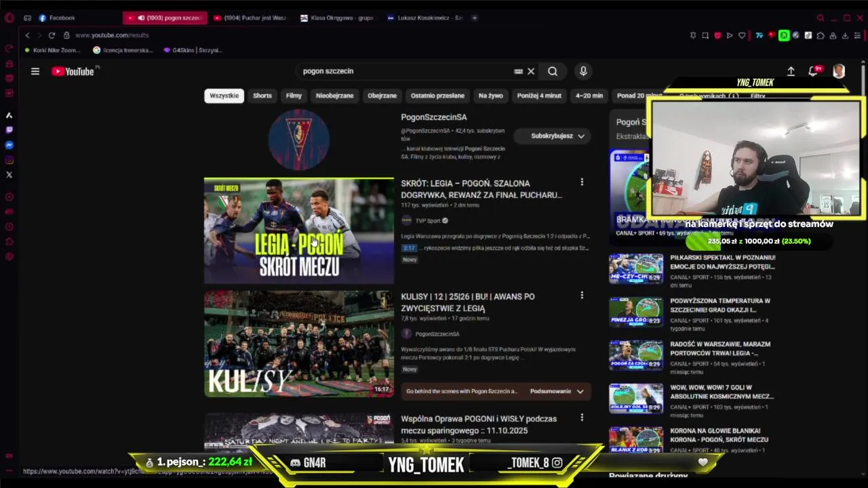This screenshot has height=488, width=868.
Task: Open the KULISY | 12 | 25|26 video title
Action: tap(468, 302)
